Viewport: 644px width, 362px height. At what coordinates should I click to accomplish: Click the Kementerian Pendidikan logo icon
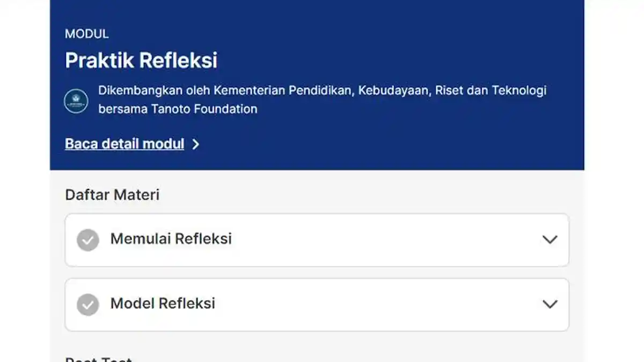point(76,101)
